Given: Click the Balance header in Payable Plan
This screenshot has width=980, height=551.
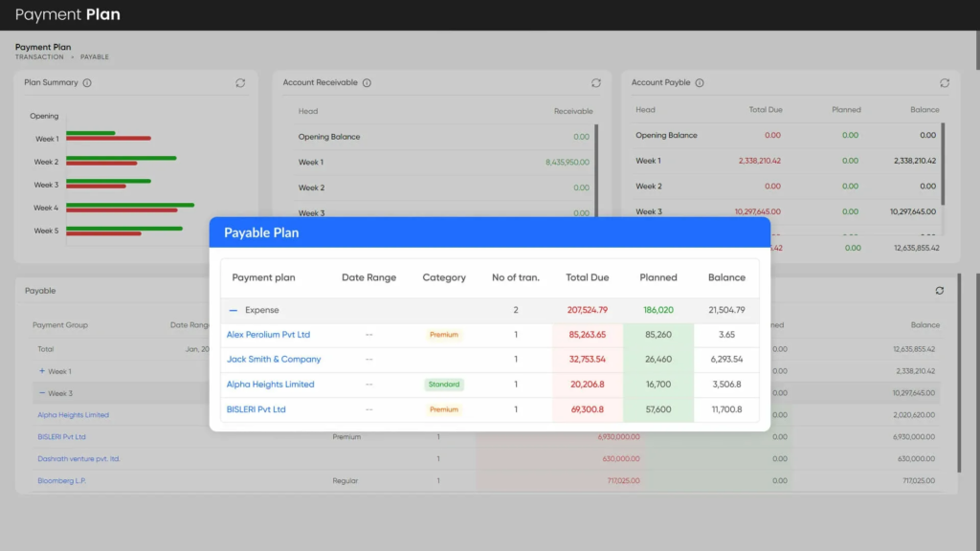Looking at the screenshot, I should (x=727, y=277).
